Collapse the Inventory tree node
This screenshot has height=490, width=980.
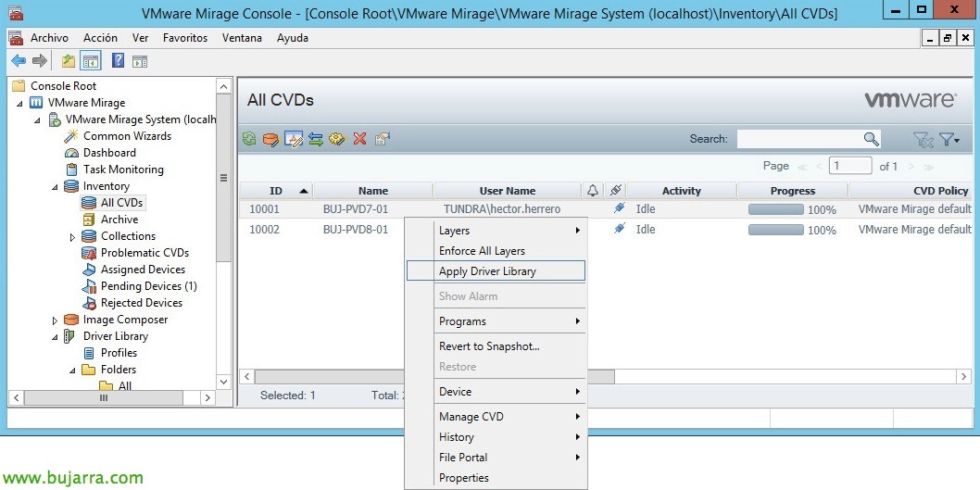pos(55,186)
